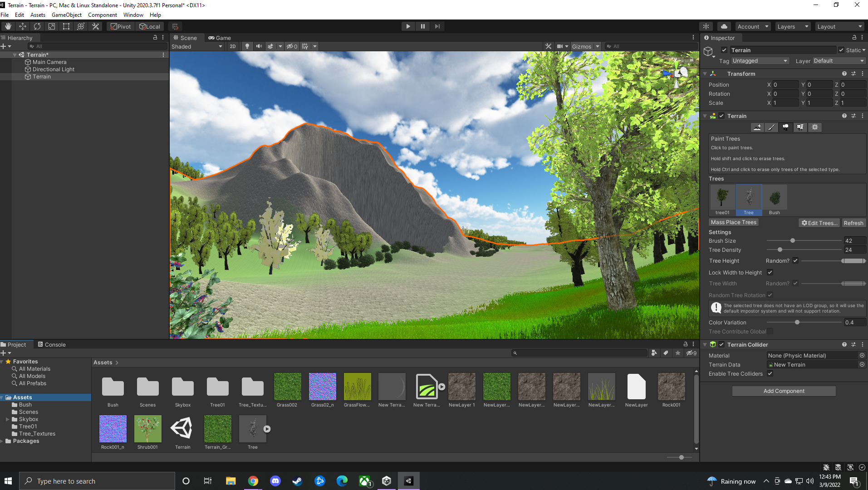Select Directional Light in Hierarchy

coord(54,69)
